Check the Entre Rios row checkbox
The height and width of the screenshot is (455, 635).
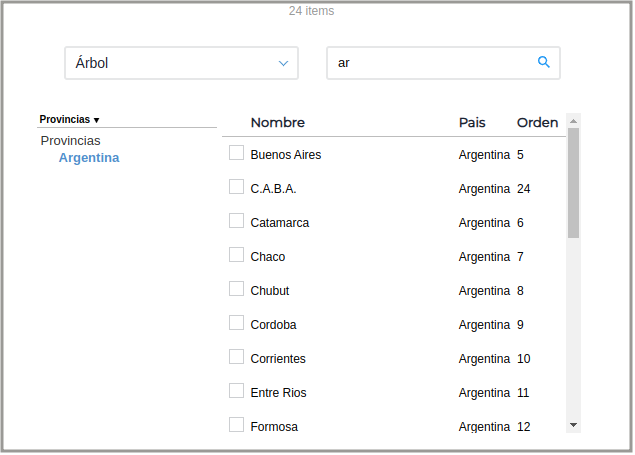pos(236,391)
